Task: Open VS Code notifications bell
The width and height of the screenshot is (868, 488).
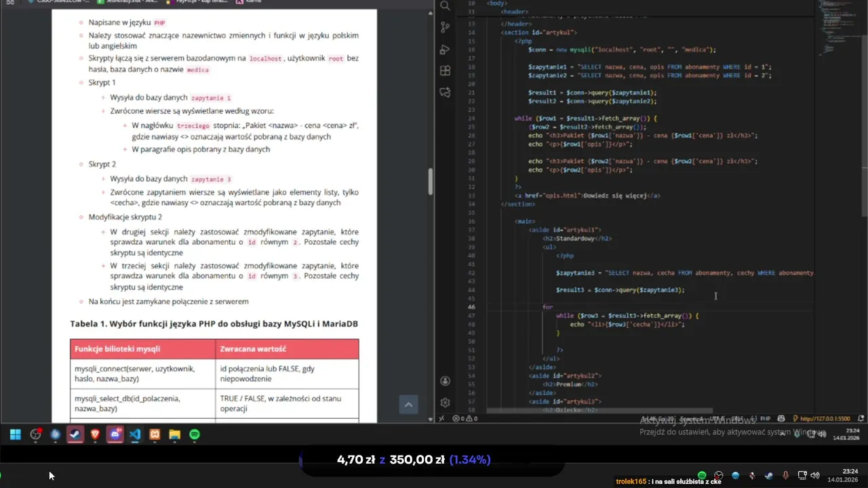Action: [860, 419]
